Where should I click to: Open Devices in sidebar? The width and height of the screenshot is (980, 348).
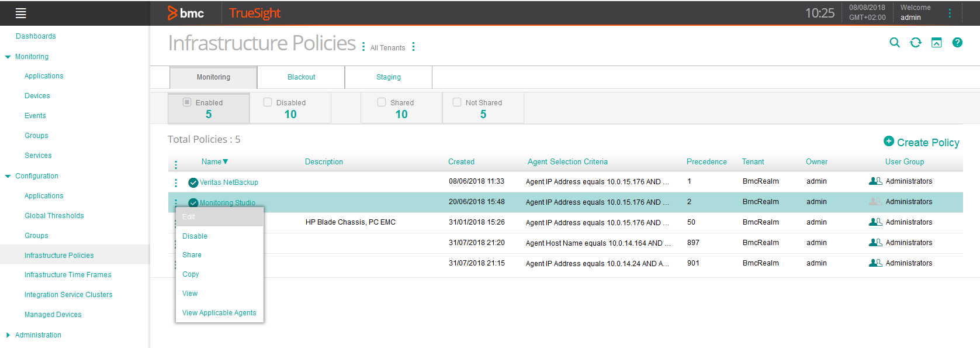37,96
